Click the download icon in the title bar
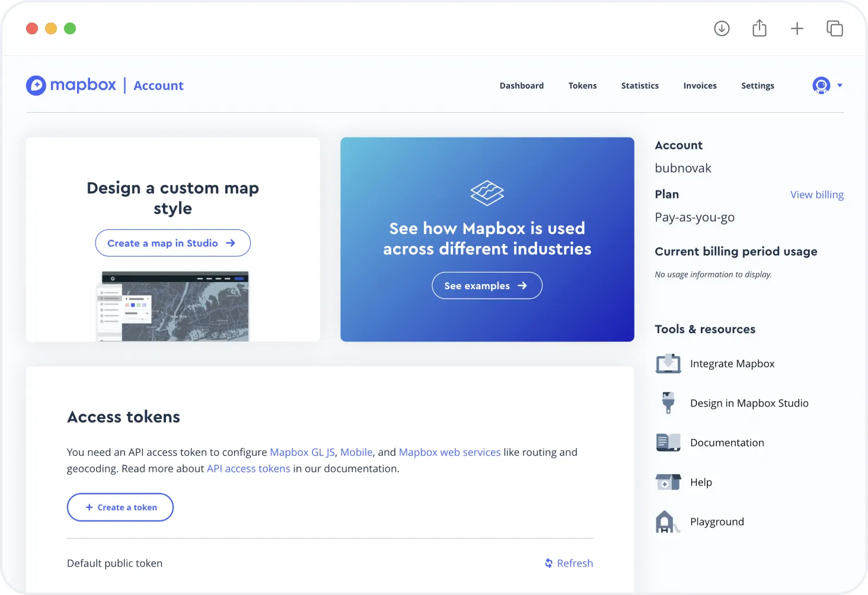This screenshot has height=595, width=868. coord(722,28)
